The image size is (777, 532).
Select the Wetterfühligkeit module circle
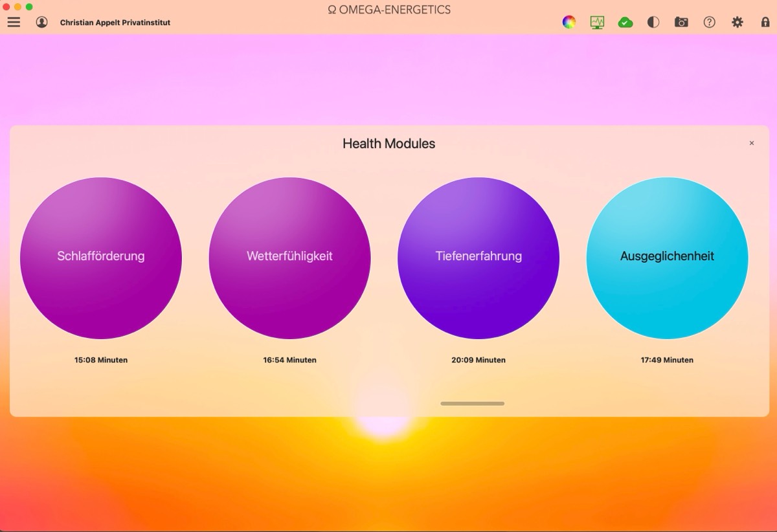point(289,258)
